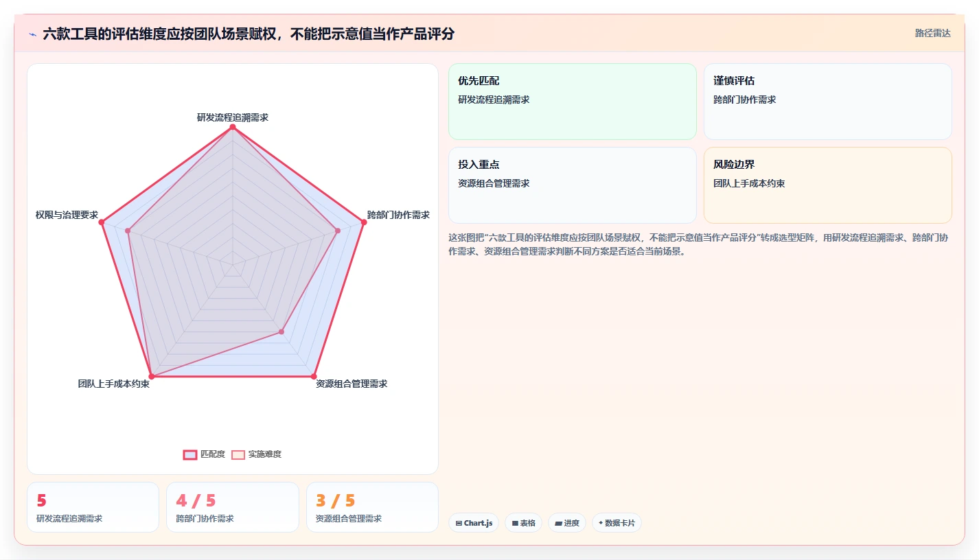Click the 权限与治理要求 radar axis label
This screenshot has height=560, width=979.
[x=67, y=215]
